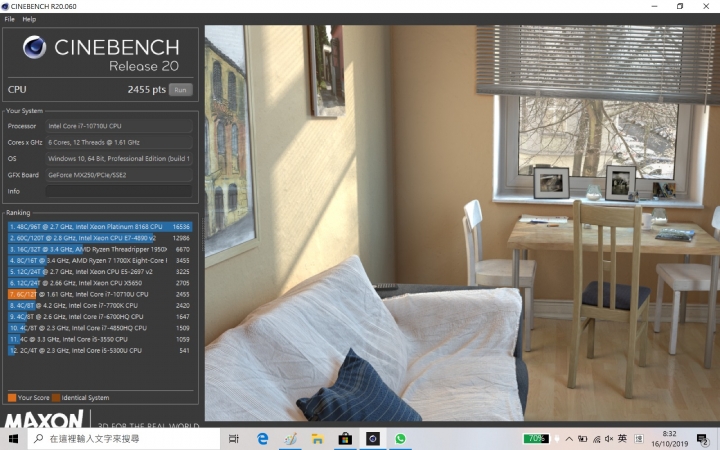The width and height of the screenshot is (720, 450).
Task: Select ranking row 3 AMD Ryzen Threadripper
Action: coord(100,249)
